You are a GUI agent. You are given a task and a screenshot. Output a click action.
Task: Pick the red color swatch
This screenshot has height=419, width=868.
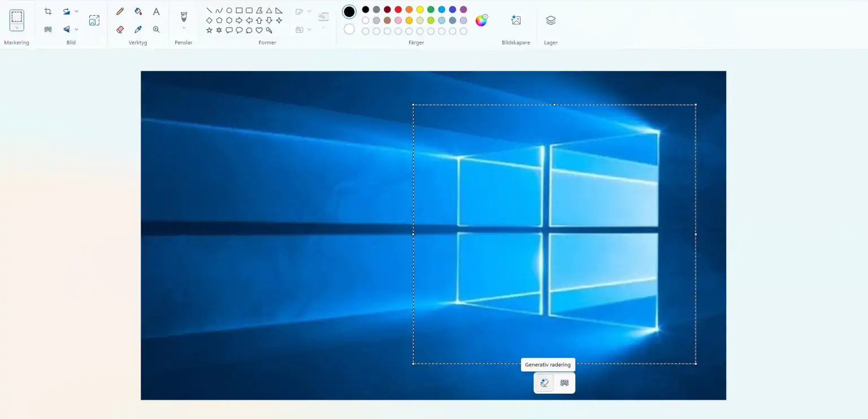pos(398,10)
